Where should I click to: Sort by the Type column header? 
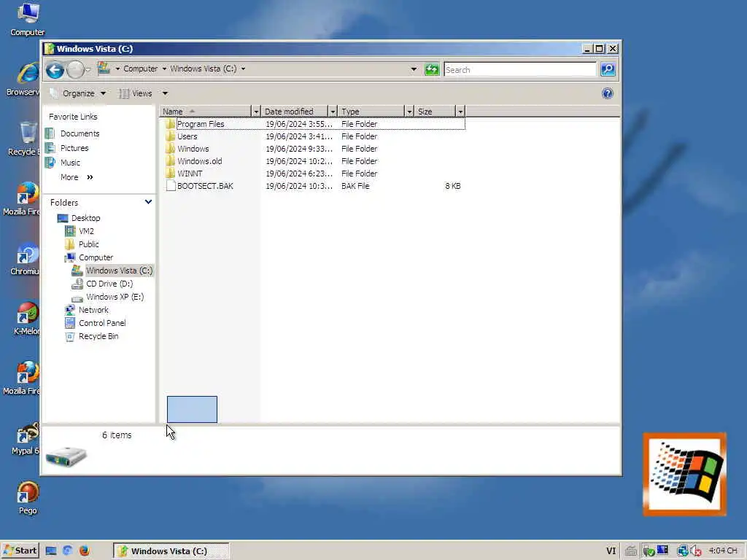(x=371, y=112)
